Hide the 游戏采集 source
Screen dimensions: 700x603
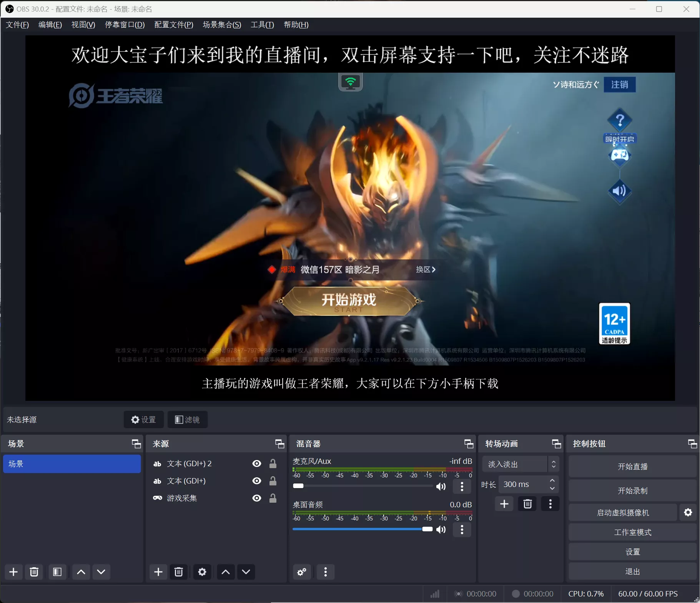(257, 498)
